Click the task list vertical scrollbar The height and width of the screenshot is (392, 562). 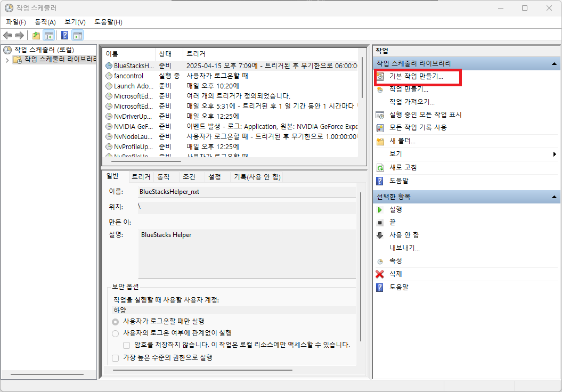point(362,77)
